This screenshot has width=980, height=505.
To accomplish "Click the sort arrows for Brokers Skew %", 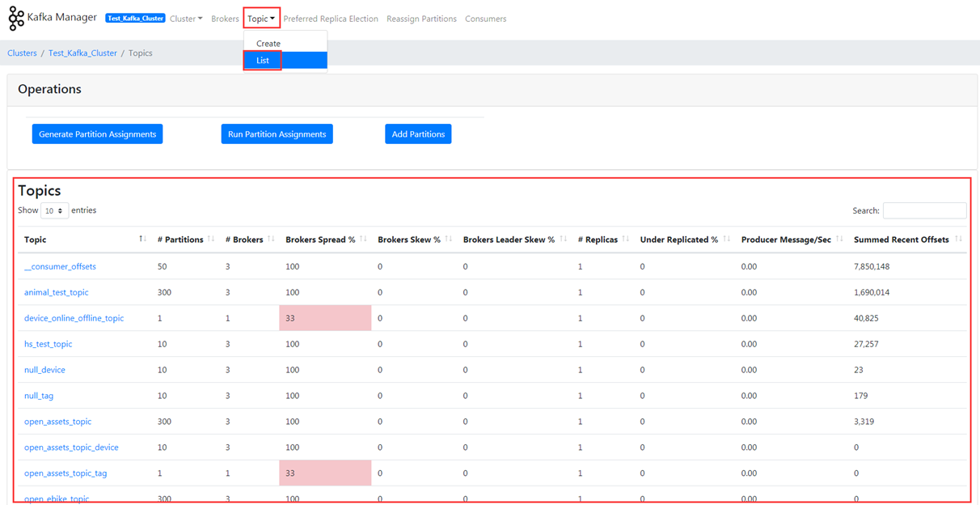I will pos(449,240).
